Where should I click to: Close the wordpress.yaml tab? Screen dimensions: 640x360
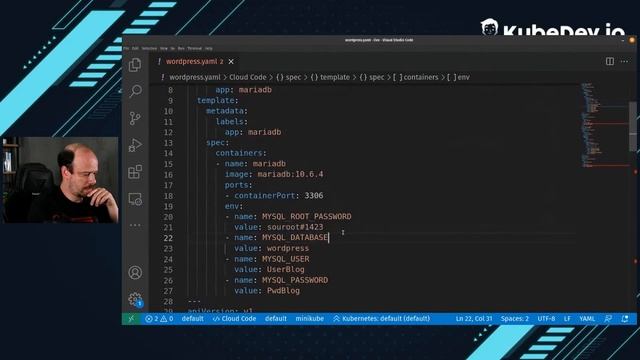[x=231, y=62]
